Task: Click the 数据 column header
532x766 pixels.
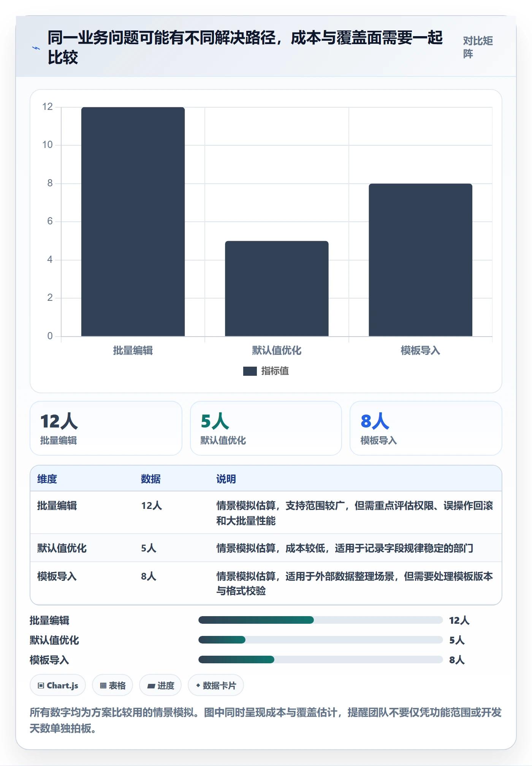Action: click(x=151, y=479)
